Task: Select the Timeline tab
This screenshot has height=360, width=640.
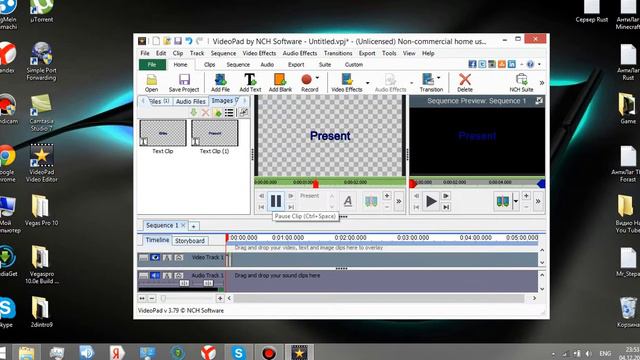Action: [157, 240]
